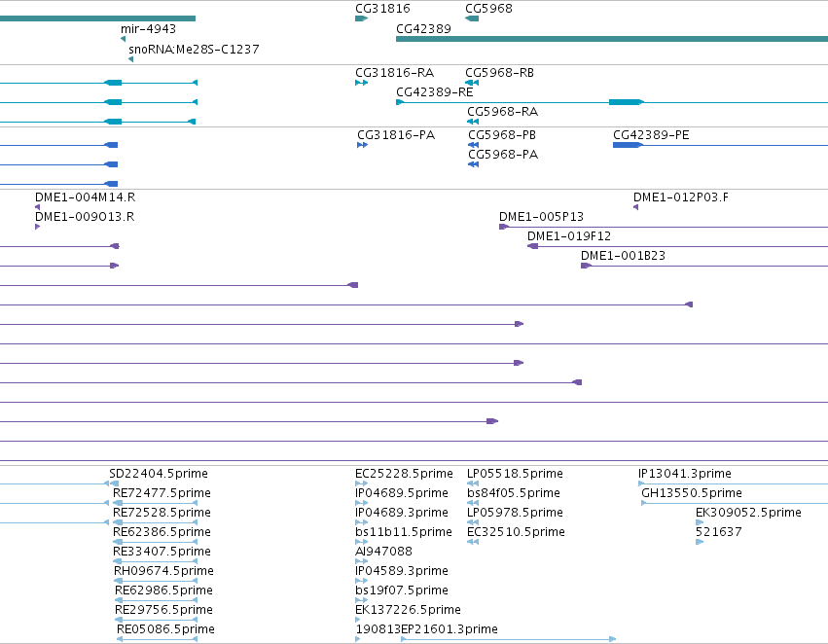The height and width of the screenshot is (644, 828).
Task: Click the 521637 EST arrow glyph
Action: [x=700, y=542]
